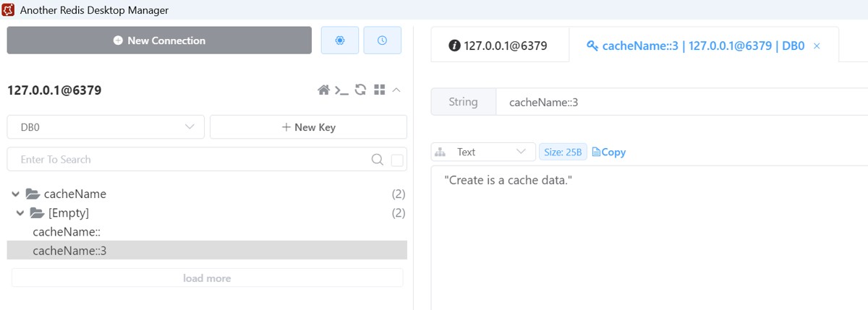This screenshot has height=310, width=868.
Task: Click the search magnifier icon
Action: (377, 160)
